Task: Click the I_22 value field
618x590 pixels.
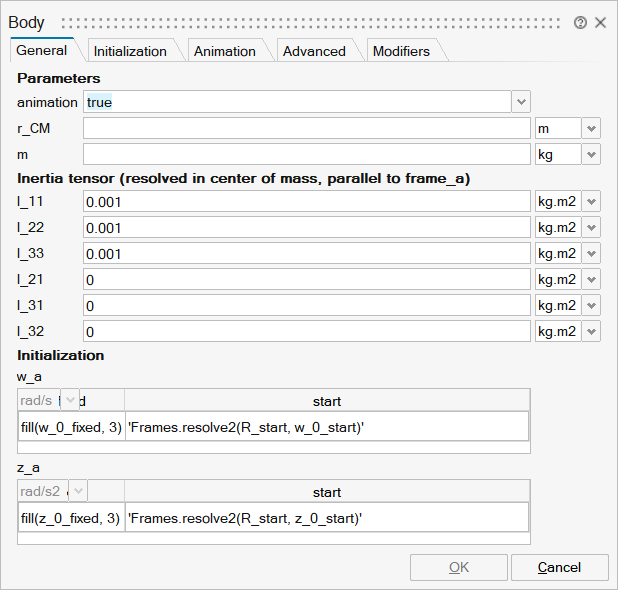Action: tap(305, 228)
